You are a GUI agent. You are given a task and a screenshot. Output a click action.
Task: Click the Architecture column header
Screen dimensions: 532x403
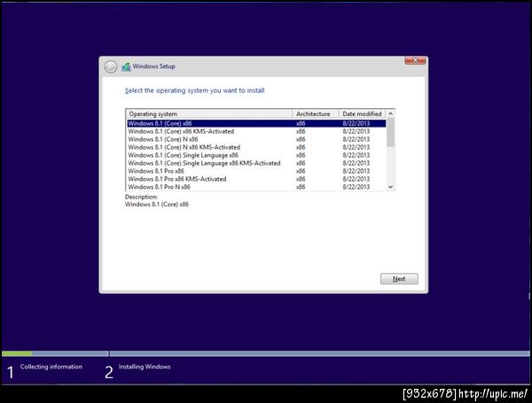(316, 114)
